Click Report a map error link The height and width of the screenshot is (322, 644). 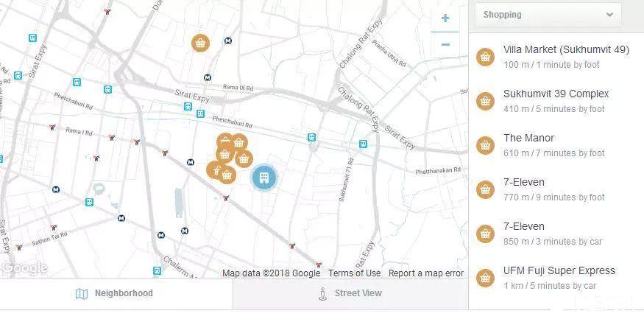tap(426, 273)
